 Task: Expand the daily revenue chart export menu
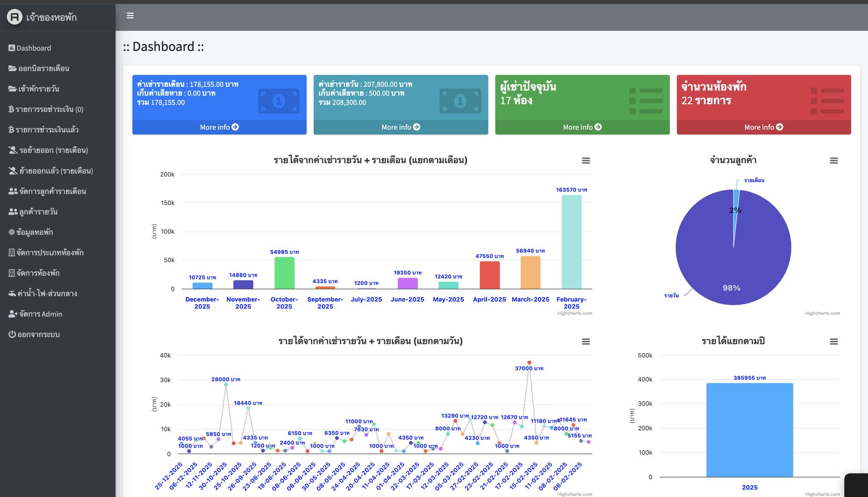pyautogui.click(x=586, y=342)
